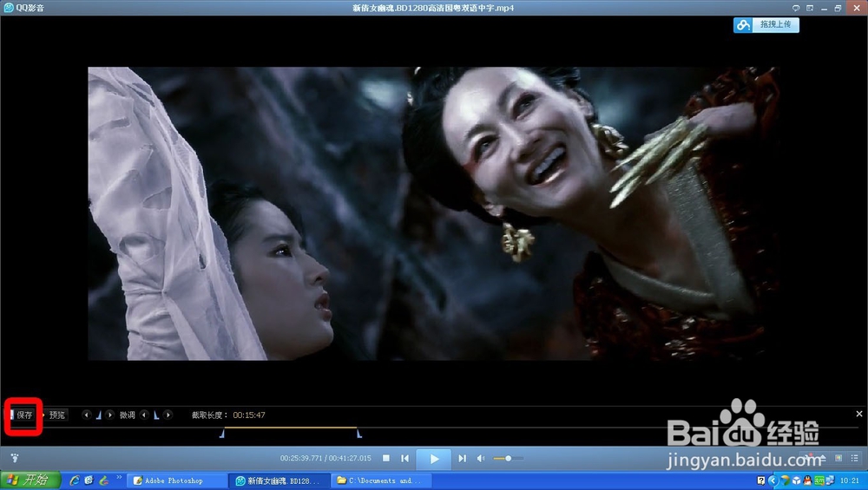Screen dimensions: 868x490
Task: Click the start-point marker icon beside 微调
Action: click(x=99, y=415)
